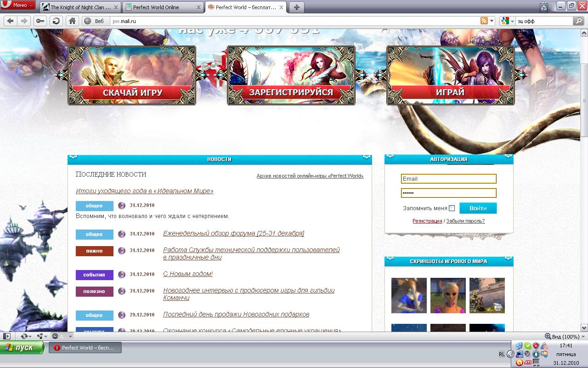588x368 pixels.
Task: Open closed tabs trash icon
Action: coord(544,7)
